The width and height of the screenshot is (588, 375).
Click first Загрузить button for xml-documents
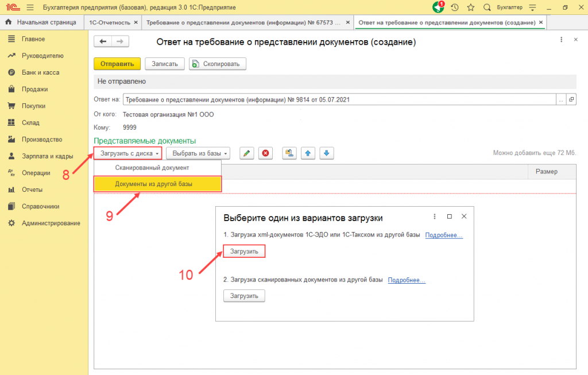pyautogui.click(x=244, y=252)
